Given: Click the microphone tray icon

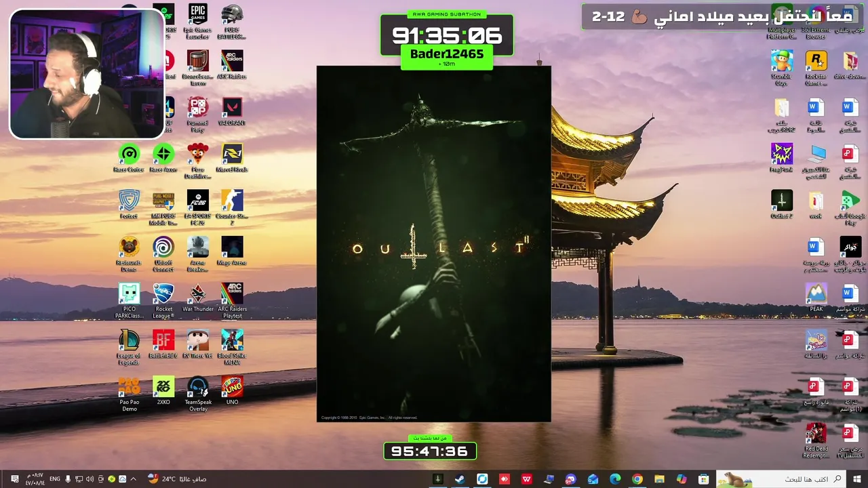Looking at the screenshot, I should [68, 479].
